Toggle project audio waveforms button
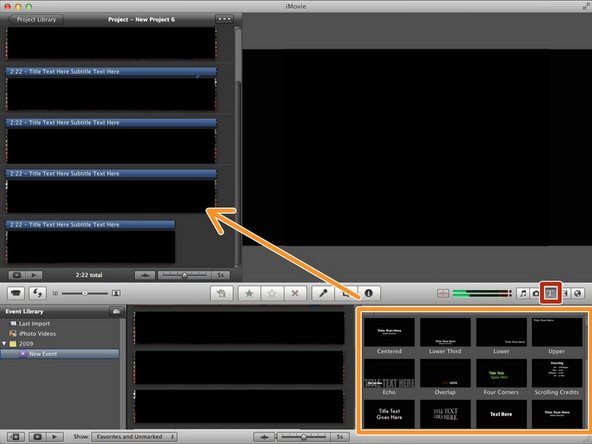Viewport: 592px width, 444px height. pyautogui.click(x=145, y=275)
